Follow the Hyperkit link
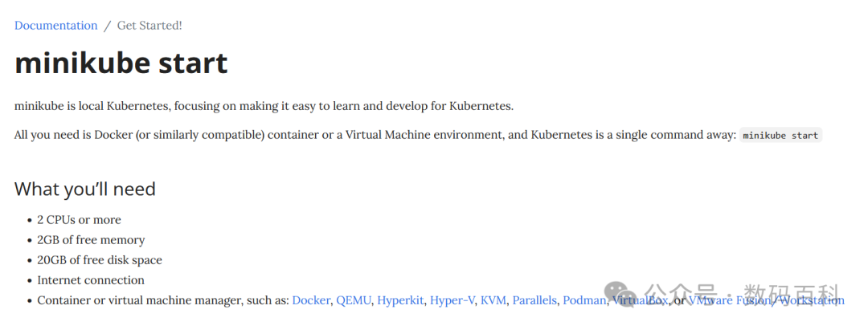Viewport: 868px width, 330px height. pos(400,301)
